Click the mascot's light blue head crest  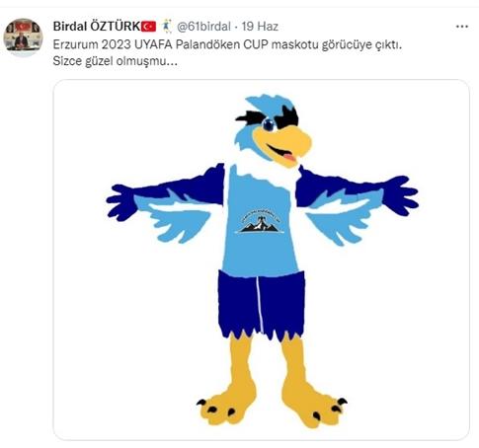click(x=269, y=104)
